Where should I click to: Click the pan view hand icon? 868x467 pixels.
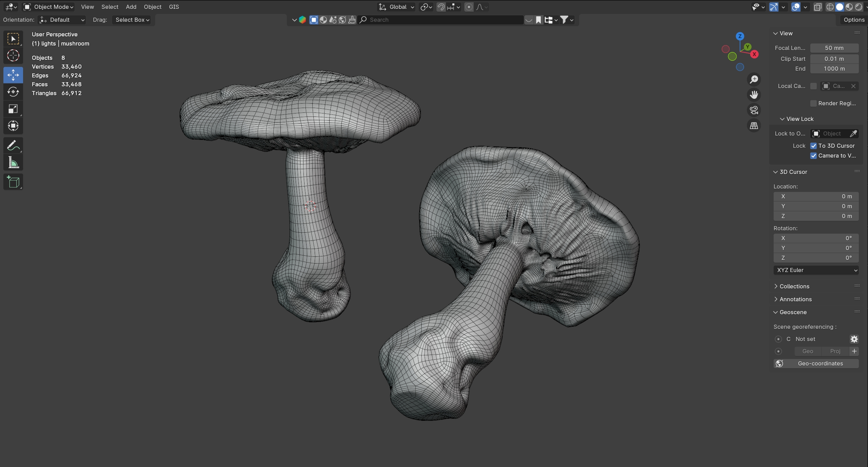pyautogui.click(x=754, y=95)
